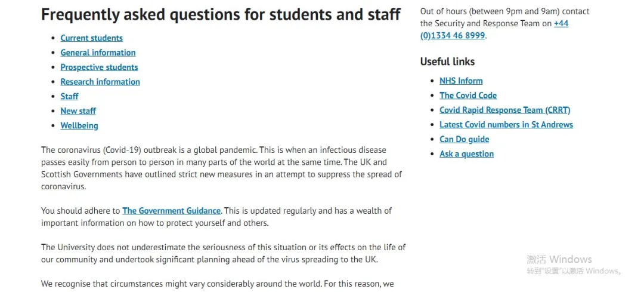Click the Ask a question link
Screen dimensions: 644x292
pos(467,154)
